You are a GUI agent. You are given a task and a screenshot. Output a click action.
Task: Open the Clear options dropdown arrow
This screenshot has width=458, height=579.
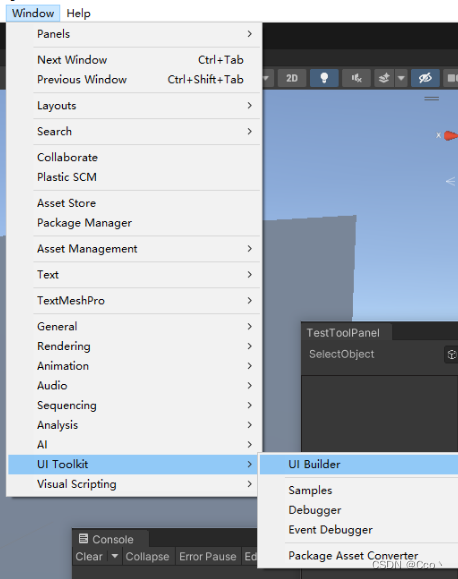(115, 556)
